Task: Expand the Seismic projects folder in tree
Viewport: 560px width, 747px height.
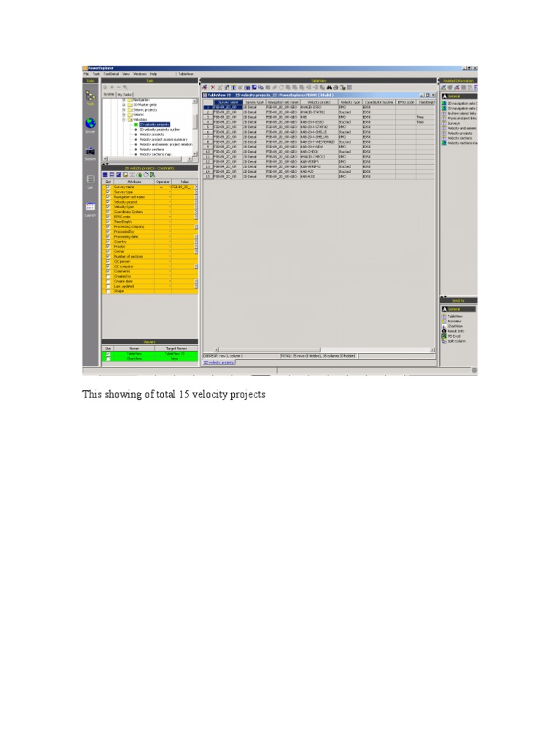Action: click(124, 109)
